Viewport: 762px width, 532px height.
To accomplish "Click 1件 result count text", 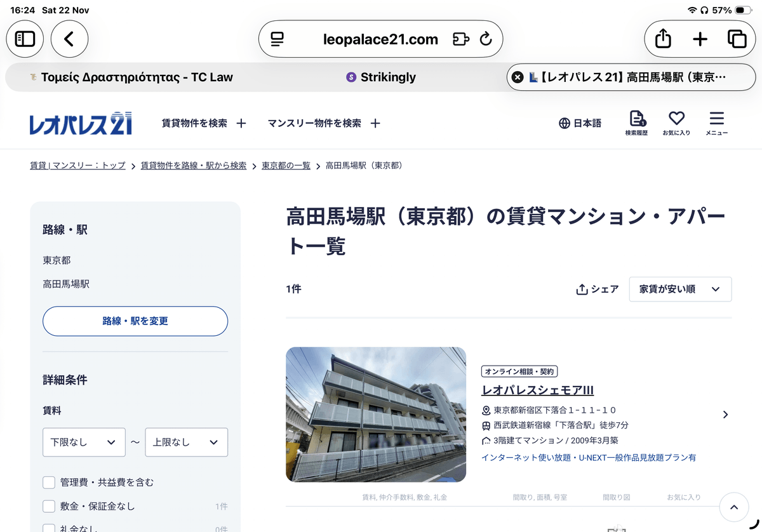I will click(293, 289).
